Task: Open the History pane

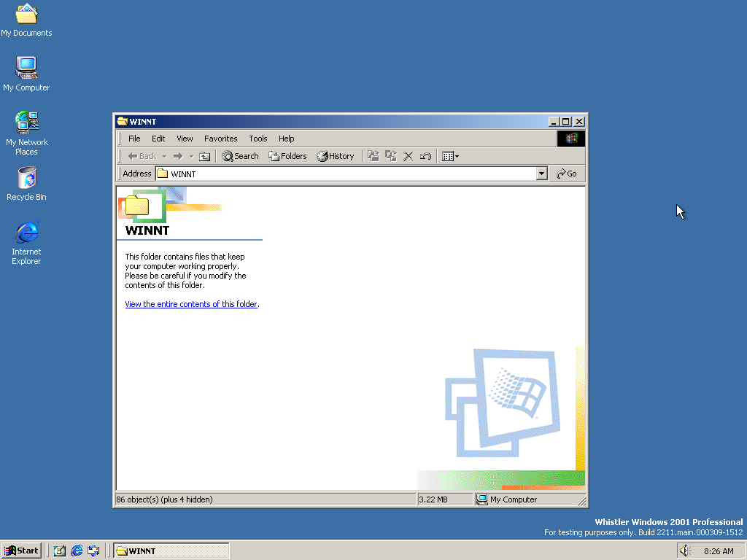Action: click(x=336, y=156)
